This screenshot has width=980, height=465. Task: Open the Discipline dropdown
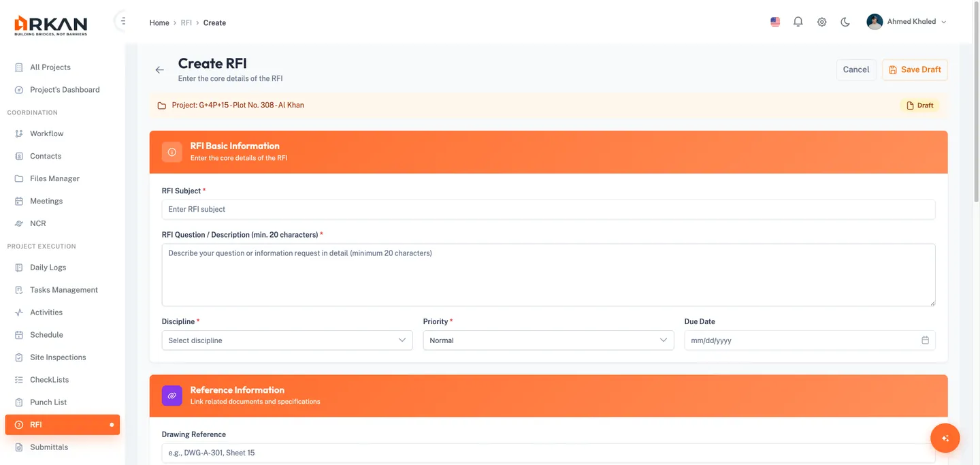coord(287,340)
